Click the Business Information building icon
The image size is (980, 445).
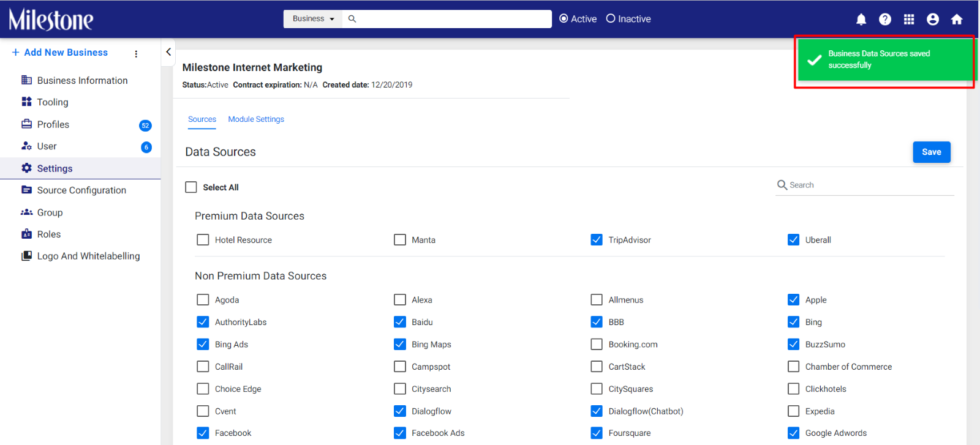click(x=26, y=80)
